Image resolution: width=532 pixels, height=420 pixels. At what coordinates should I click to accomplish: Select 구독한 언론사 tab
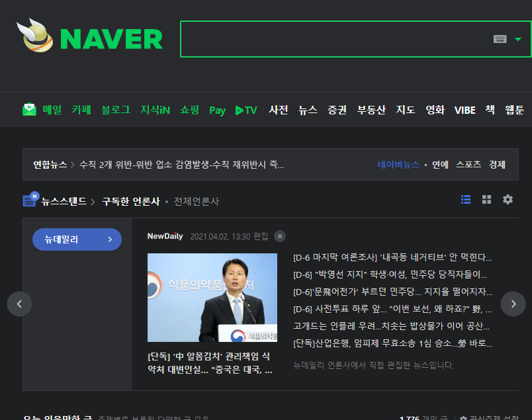click(131, 201)
